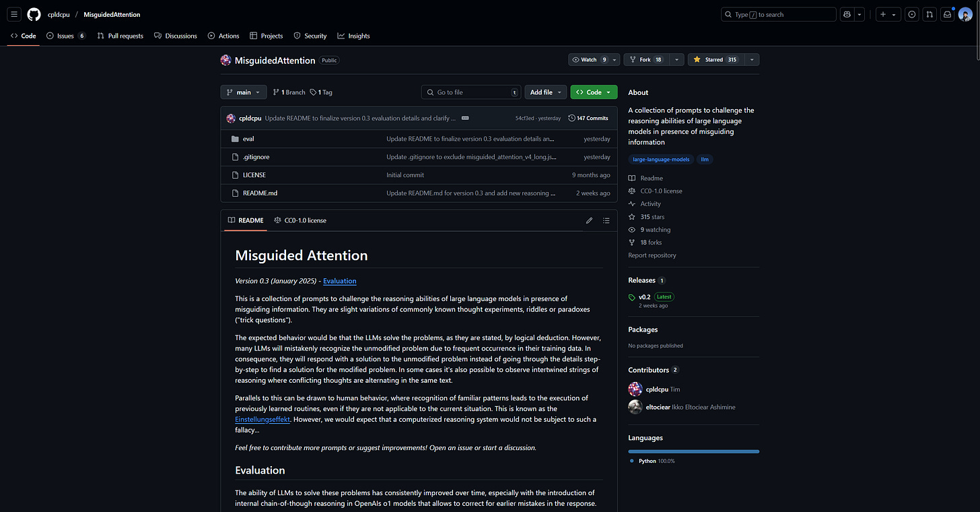
Task: Click the eval folder icon
Action: pos(235,139)
